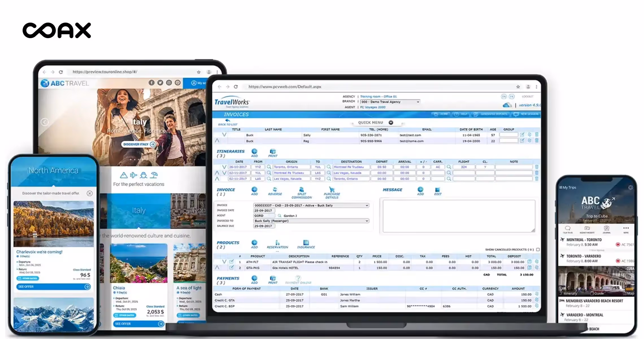Open the Branch dropdown
644x339 pixels.
(390, 102)
